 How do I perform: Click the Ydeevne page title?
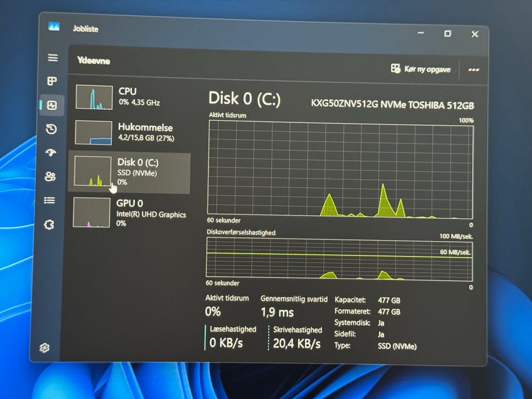tap(93, 61)
